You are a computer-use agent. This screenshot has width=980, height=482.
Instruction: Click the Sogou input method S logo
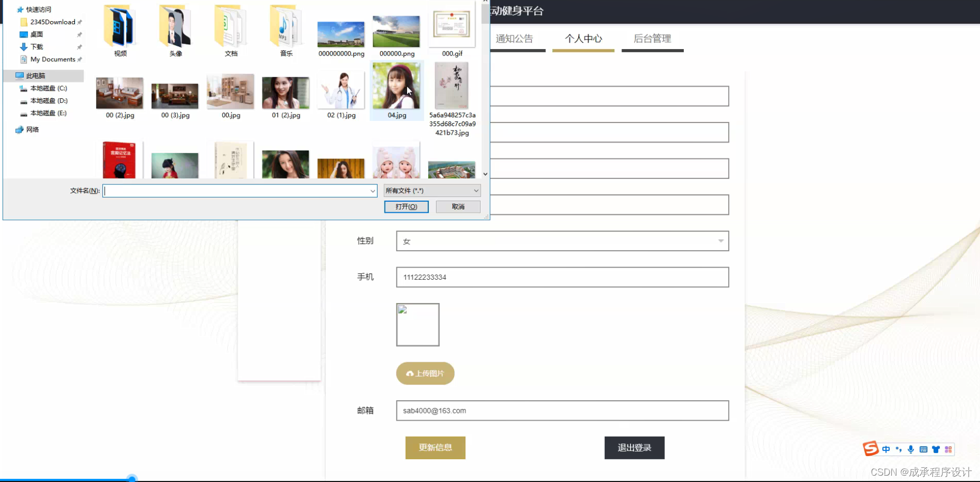pyautogui.click(x=871, y=449)
